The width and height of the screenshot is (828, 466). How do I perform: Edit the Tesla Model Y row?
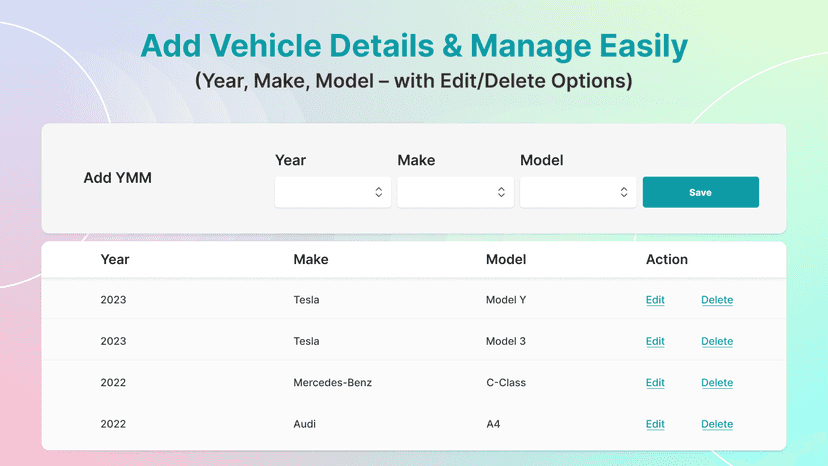655,300
